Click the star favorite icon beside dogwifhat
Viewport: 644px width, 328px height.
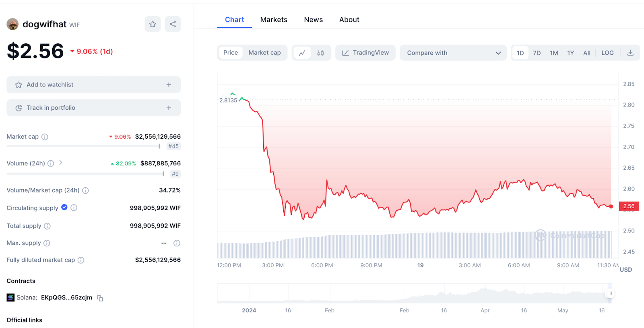click(x=153, y=24)
